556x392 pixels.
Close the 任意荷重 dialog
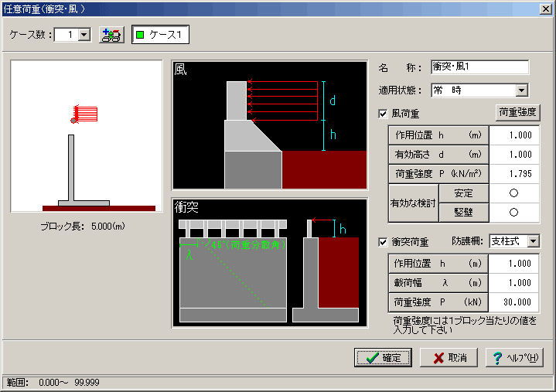(x=546, y=9)
